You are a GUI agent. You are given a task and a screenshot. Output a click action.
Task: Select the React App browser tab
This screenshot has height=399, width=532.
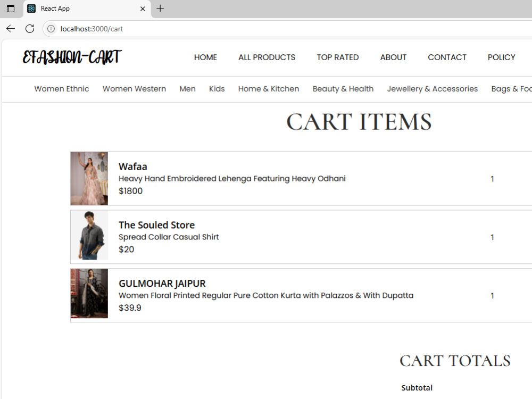click(87, 9)
